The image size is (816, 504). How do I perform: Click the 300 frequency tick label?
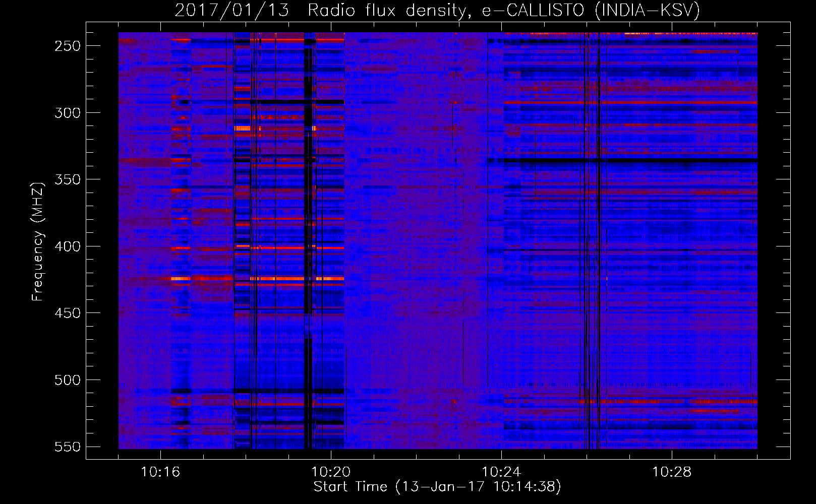point(68,113)
